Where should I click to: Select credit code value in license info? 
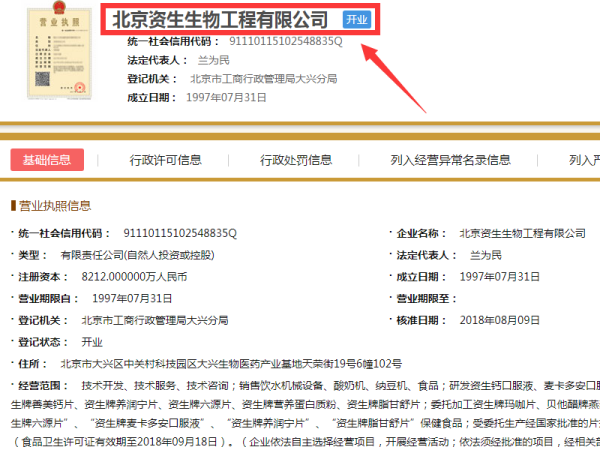(x=180, y=233)
